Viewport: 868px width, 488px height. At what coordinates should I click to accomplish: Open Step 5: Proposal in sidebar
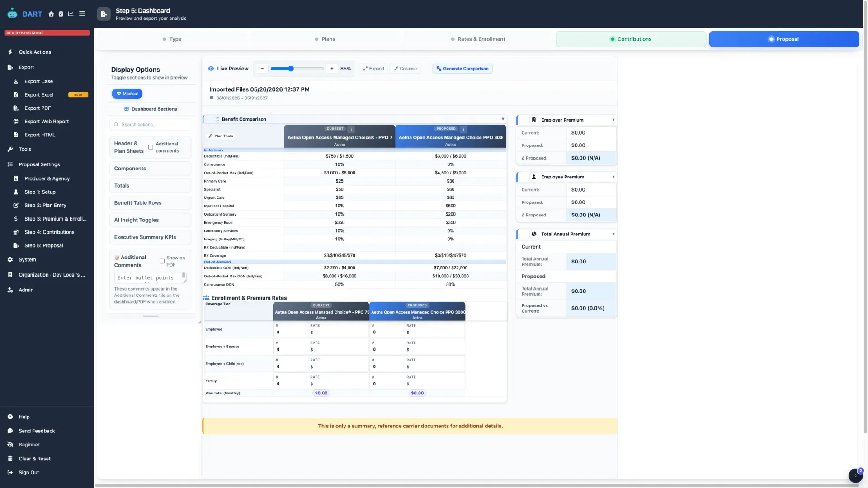(x=43, y=246)
